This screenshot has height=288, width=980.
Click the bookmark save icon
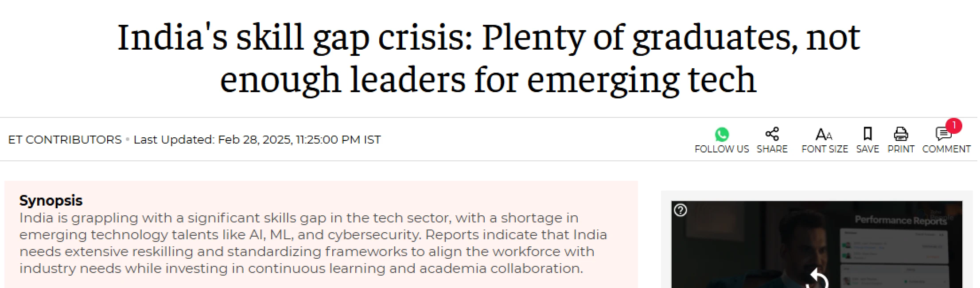point(867,134)
